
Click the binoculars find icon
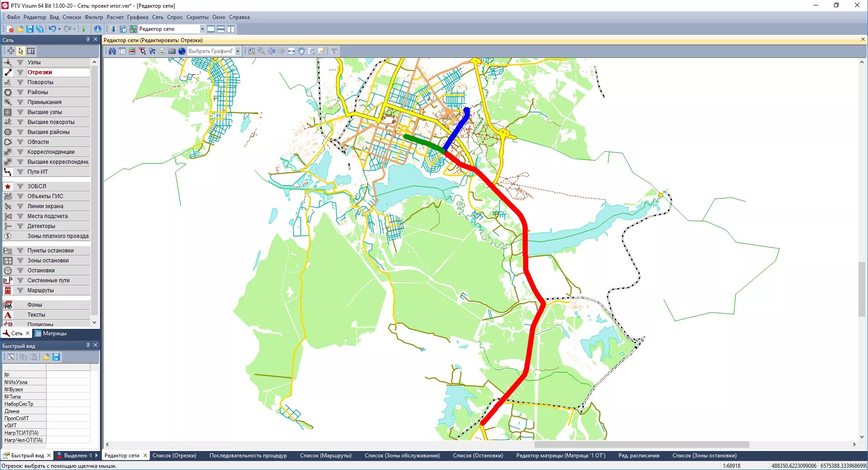click(112, 51)
